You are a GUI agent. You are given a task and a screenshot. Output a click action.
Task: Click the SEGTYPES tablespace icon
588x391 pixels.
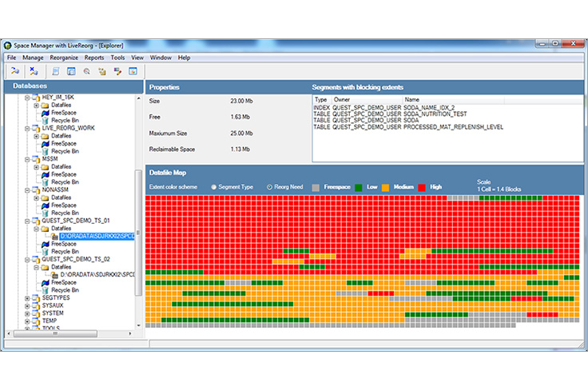[x=37, y=298]
